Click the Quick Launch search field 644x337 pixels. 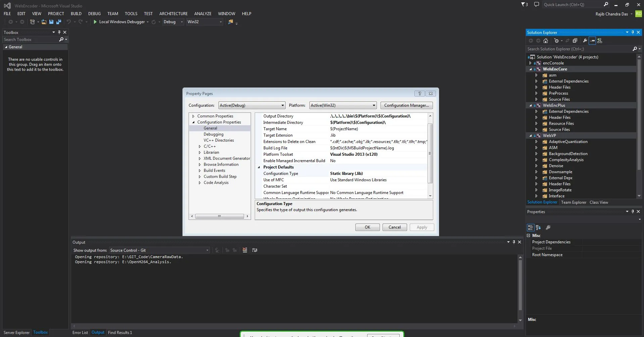point(572,5)
